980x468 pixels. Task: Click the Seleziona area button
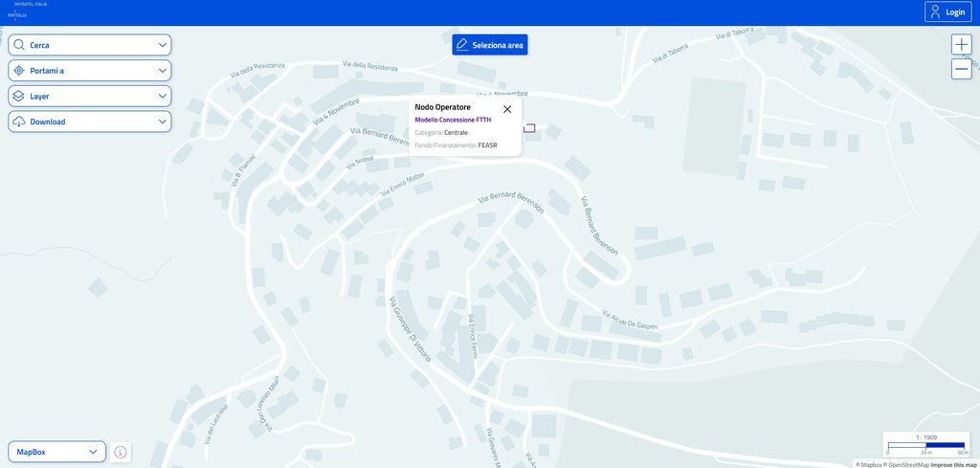[x=489, y=44]
